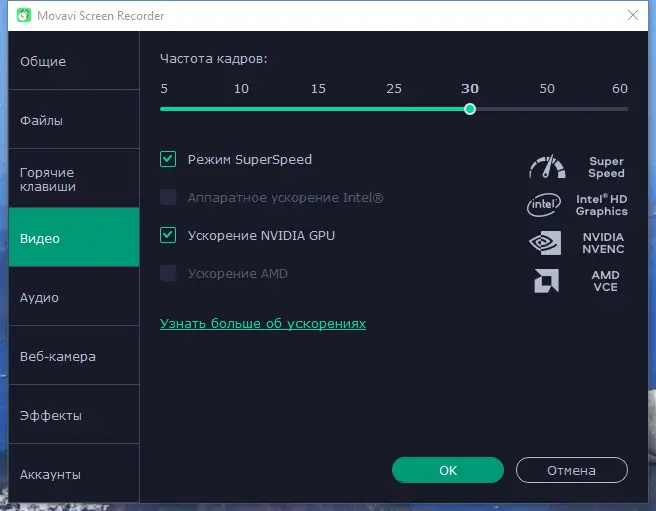This screenshot has width=656, height=511.
Task: Toggle the Режим SuperSpeed checkbox
Action: point(168,159)
